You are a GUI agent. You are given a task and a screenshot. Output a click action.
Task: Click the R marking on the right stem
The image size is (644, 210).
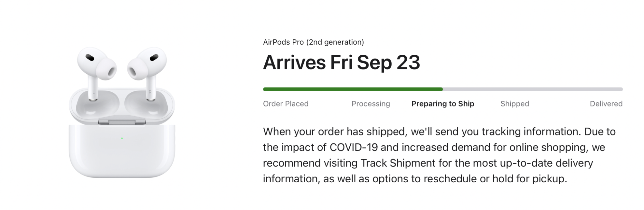150,92
